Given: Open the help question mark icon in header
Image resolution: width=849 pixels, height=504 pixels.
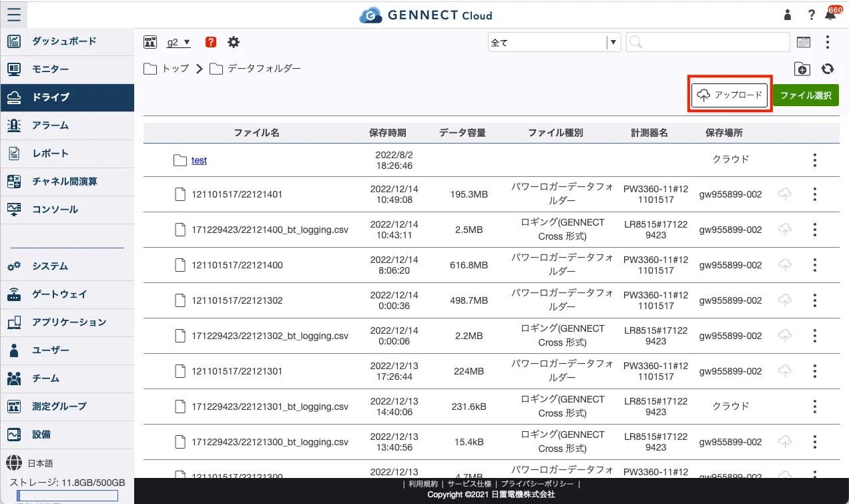Looking at the screenshot, I should pyautogui.click(x=812, y=15).
